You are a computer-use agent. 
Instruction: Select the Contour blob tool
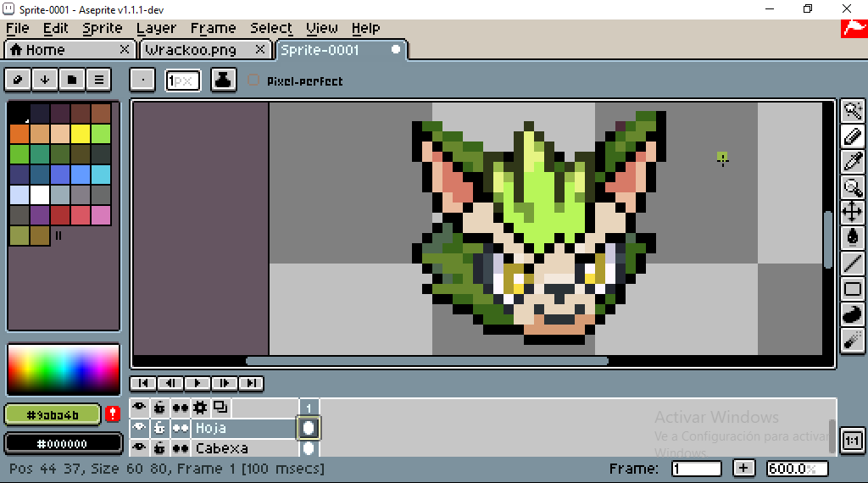pyautogui.click(x=853, y=314)
